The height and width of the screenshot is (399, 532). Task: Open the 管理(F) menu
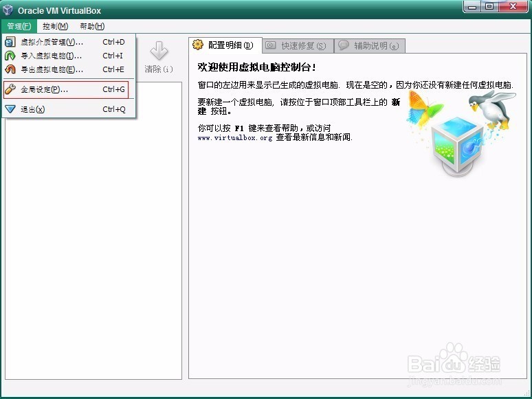pos(19,26)
